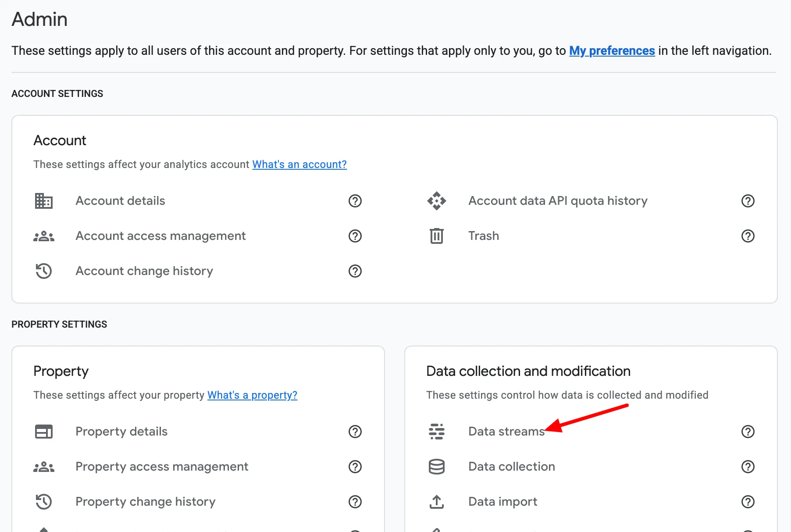Viewport: 791px width, 532px height.
Task: Click the ACCOUNT SETTINGS section label
Action: point(57,94)
